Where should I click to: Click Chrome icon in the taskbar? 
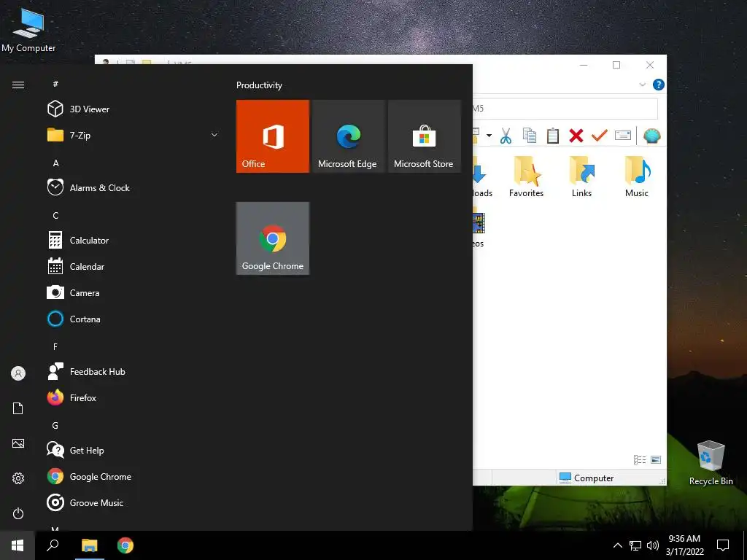click(x=125, y=545)
